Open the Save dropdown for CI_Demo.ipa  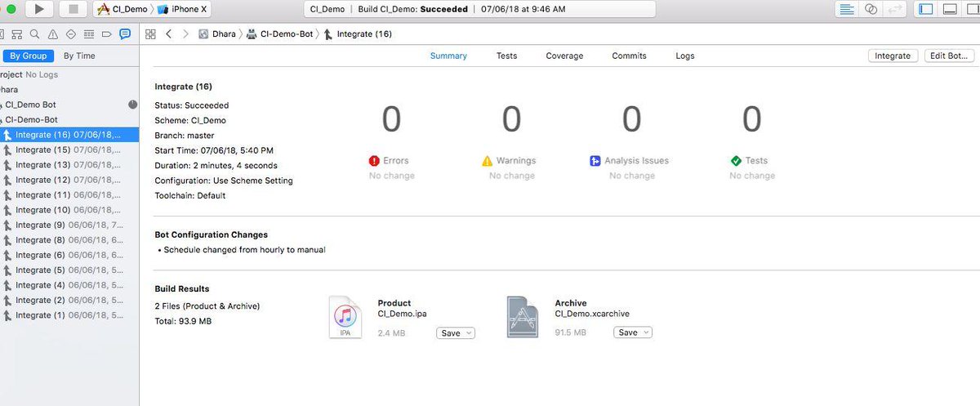(x=455, y=332)
